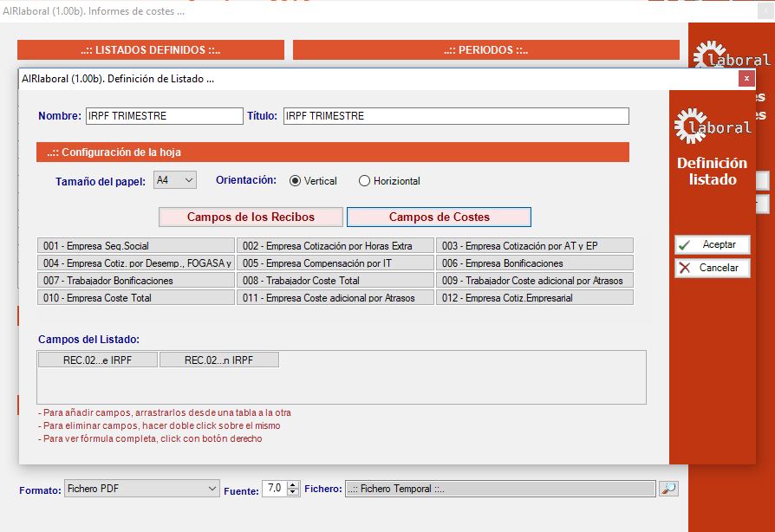Click the laboral gear logo in dialog

point(712,127)
